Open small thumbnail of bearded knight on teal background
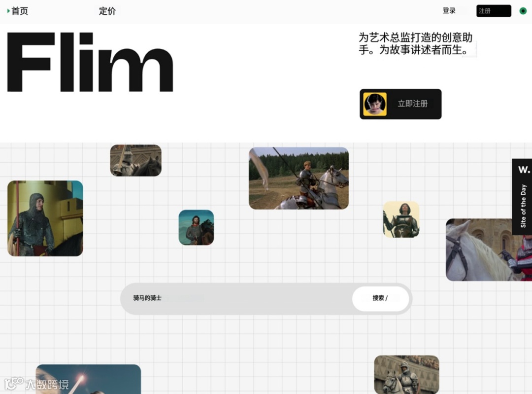Image resolution: width=532 pixels, height=394 pixels. [196, 227]
